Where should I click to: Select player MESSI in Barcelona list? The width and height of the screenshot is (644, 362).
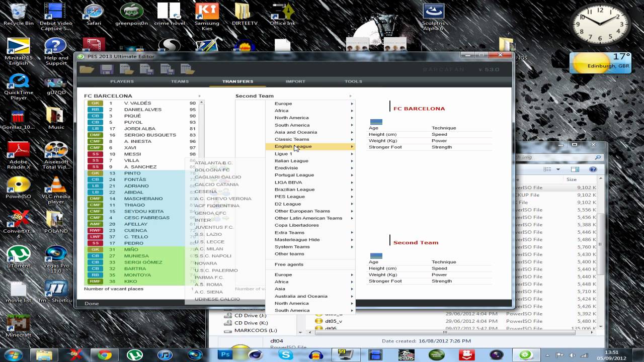[x=142, y=154]
